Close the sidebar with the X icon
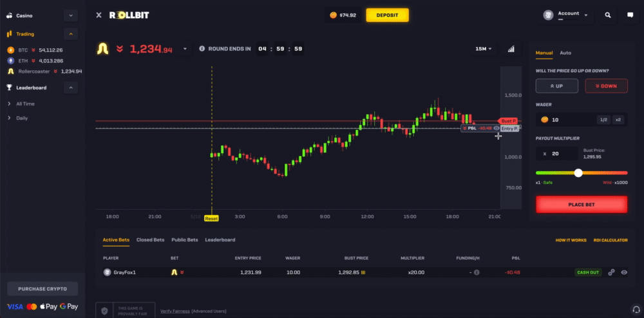This screenshot has height=318, width=644. (99, 15)
